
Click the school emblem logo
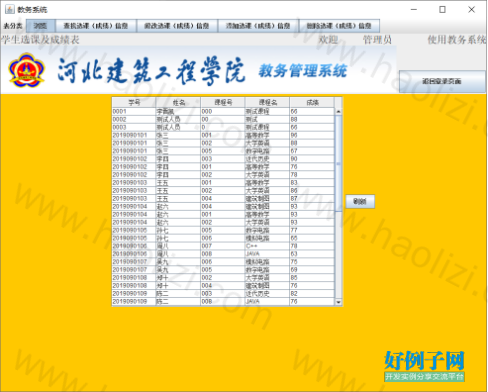26,70
